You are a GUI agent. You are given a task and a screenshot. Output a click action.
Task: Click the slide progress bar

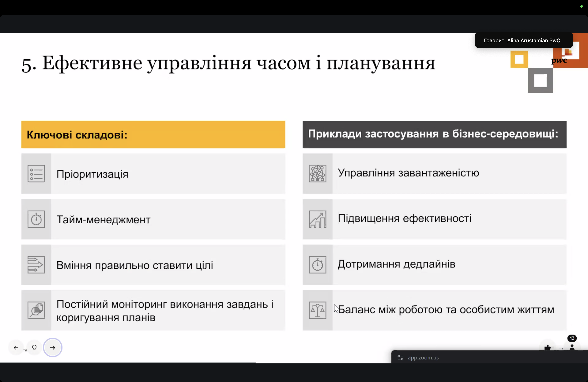(128, 363)
